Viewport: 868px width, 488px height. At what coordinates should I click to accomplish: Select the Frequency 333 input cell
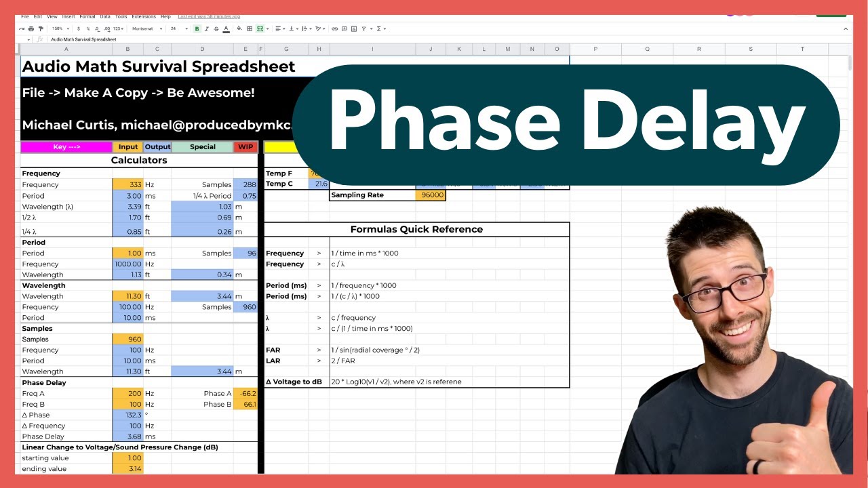tap(127, 184)
